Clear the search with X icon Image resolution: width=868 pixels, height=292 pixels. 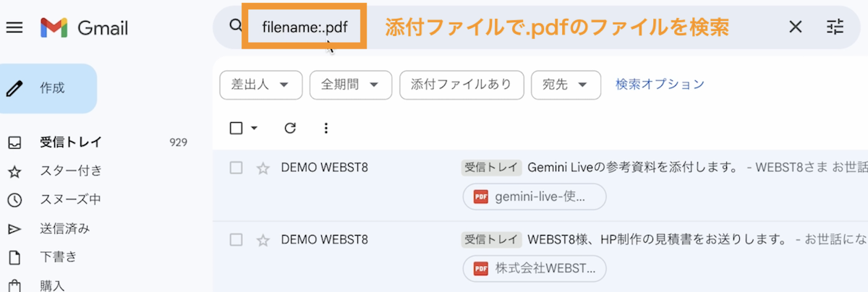click(x=795, y=27)
